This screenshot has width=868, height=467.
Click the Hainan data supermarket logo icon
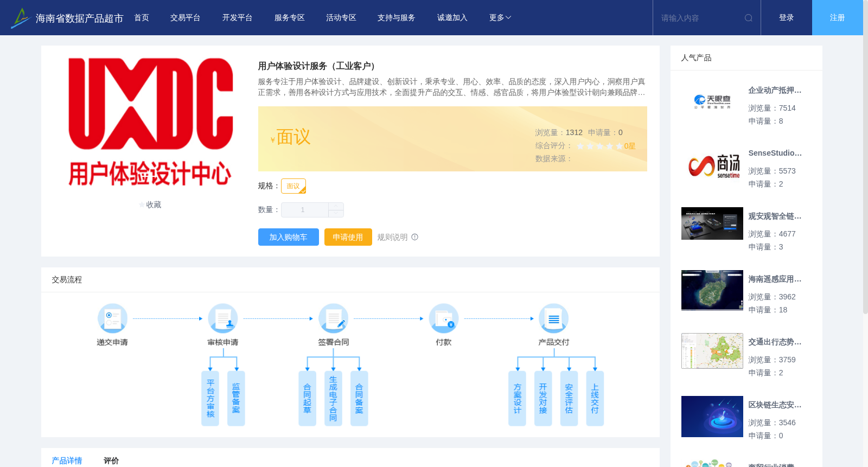20,18
